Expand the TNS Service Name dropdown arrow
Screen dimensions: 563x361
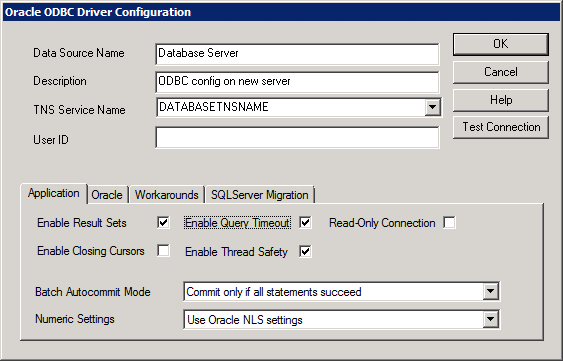[432, 107]
